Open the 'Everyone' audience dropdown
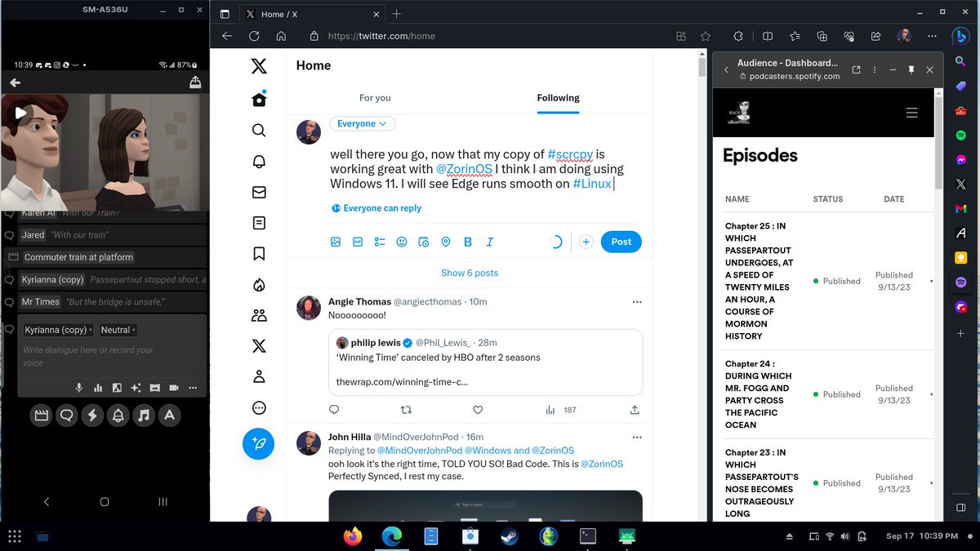 (362, 122)
